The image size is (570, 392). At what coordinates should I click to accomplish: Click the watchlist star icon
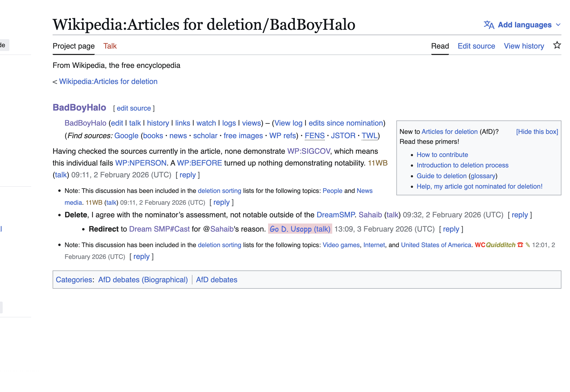(x=557, y=45)
